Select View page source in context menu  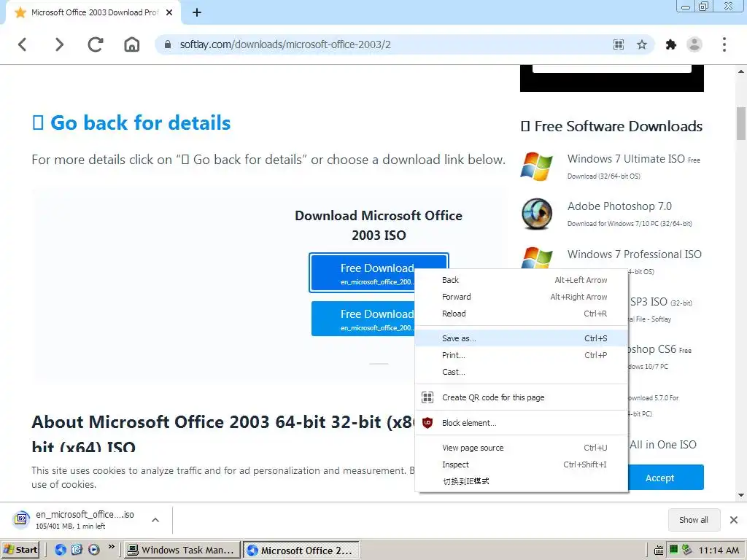(x=521, y=448)
